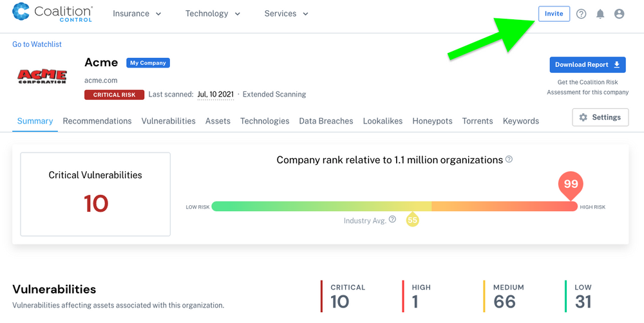
Task: Click the Last scanned date Jul, 10 2021
Action: pos(216,95)
